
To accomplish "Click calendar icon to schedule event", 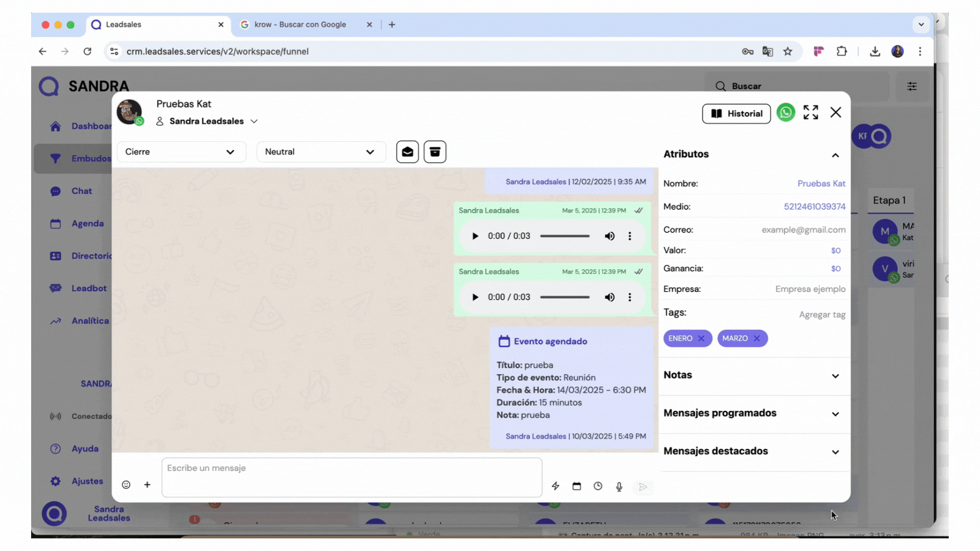I will pyautogui.click(x=577, y=486).
